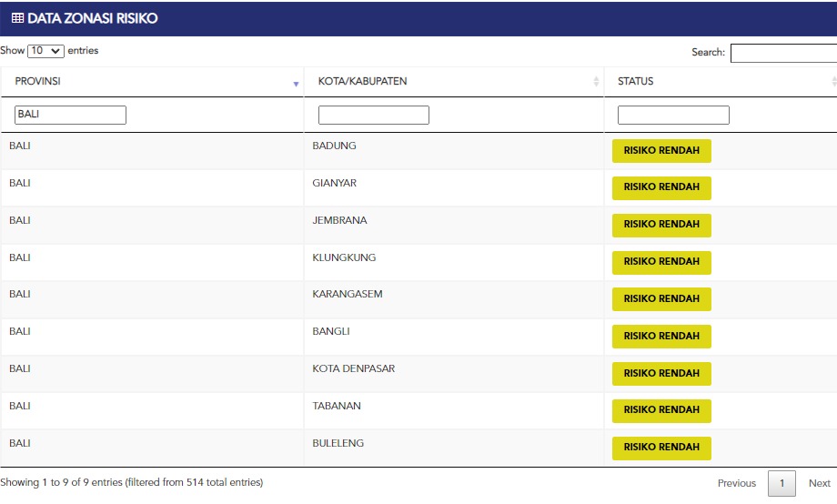Click the Next pagination link
The image size is (837, 504).
point(819,483)
